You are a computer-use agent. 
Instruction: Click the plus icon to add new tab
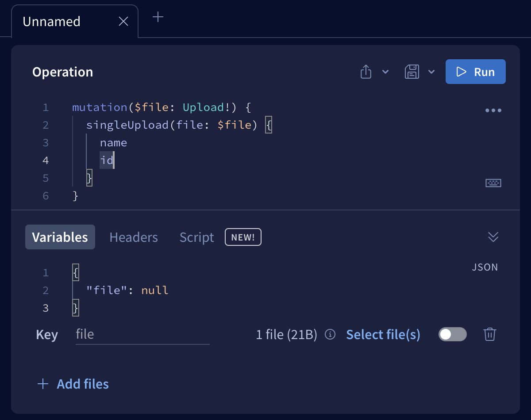(158, 17)
